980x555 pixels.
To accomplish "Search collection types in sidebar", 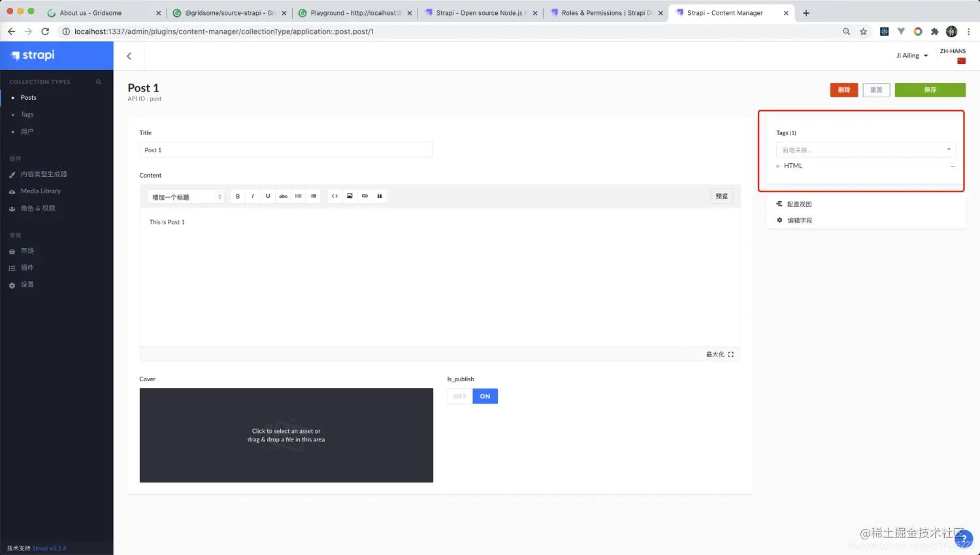I will 99,82.
